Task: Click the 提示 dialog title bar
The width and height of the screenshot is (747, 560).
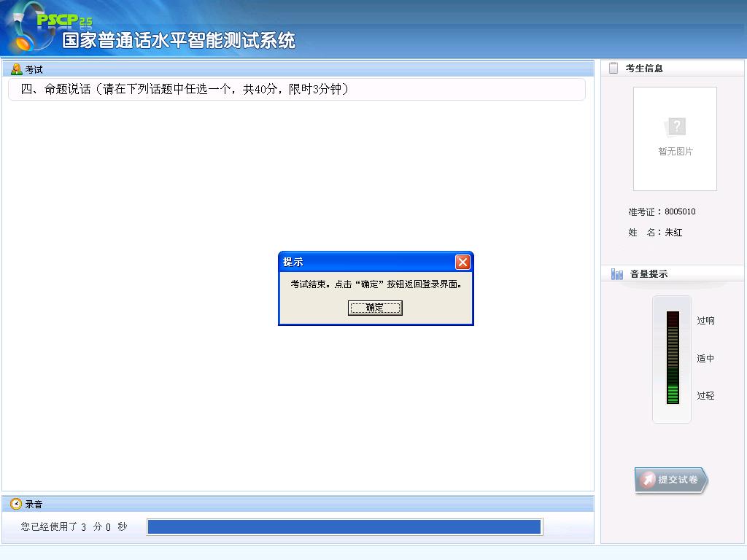Action: pos(365,262)
